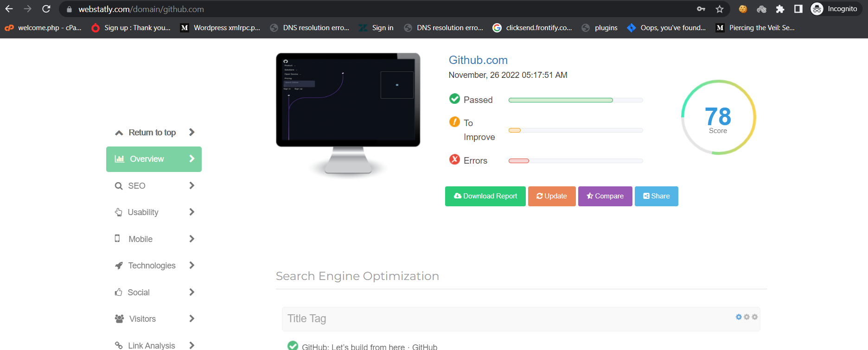Open welcome.php cPanel bookmark
Image resolution: width=868 pixels, height=350 pixels.
point(43,28)
